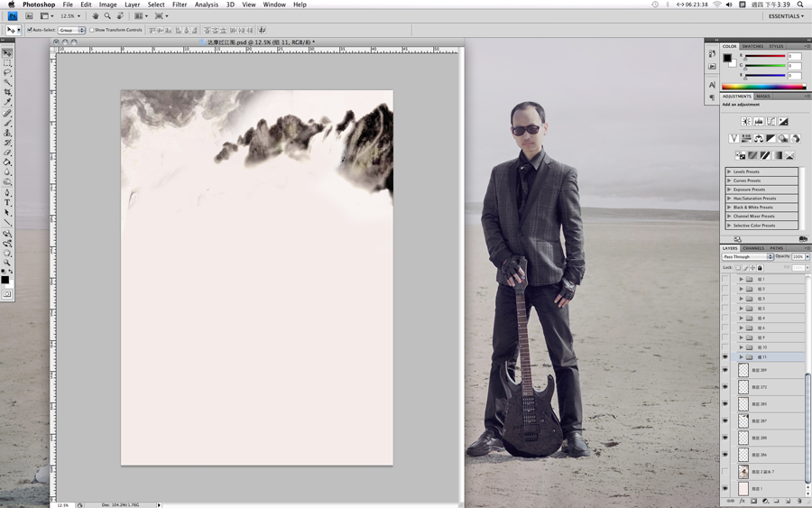Open the Layer menu
The width and height of the screenshot is (812, 508).
point(132,5)
